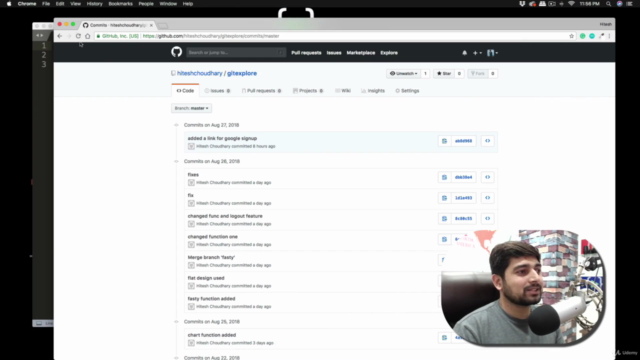Click author avatar on 'fixes' commit

191,182
